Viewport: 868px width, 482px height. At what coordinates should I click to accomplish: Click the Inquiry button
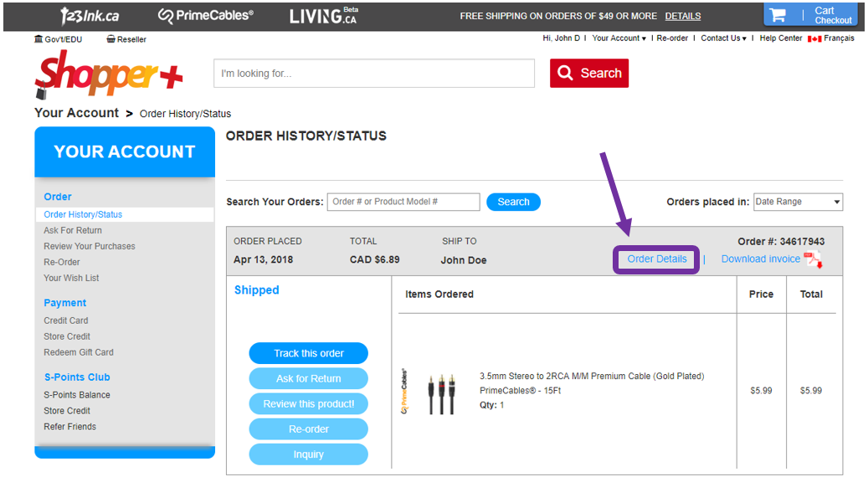tap(308, 454)
